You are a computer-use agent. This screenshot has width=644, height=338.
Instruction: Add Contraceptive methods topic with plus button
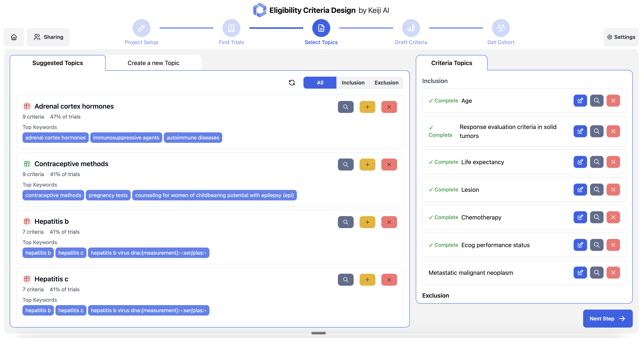[367, 164]
